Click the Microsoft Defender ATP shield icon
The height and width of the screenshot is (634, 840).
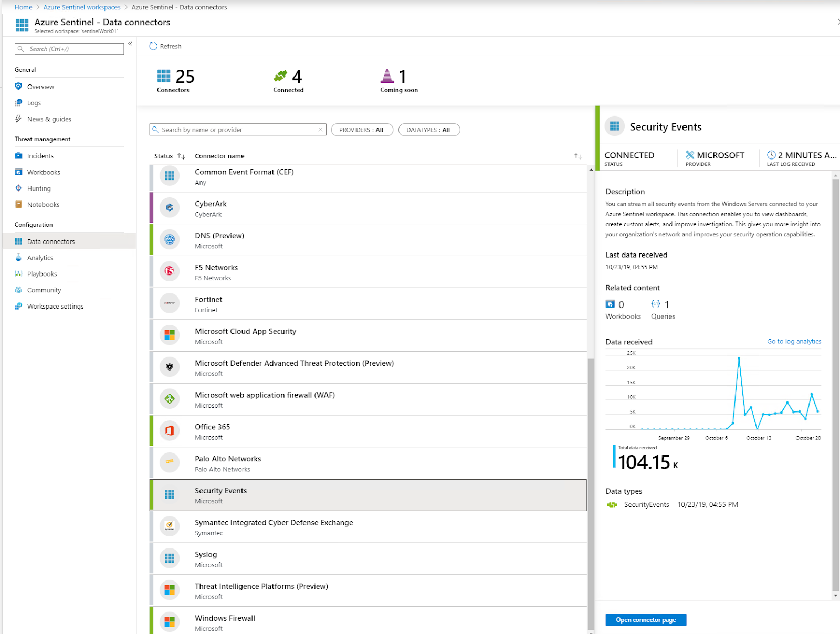click(x=170, y=367)
